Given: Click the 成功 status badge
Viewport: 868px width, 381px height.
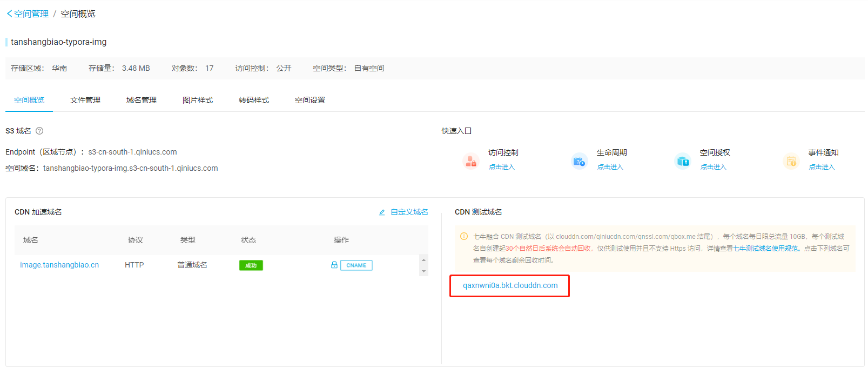Looking at the screenshot, I should [251, 265].
